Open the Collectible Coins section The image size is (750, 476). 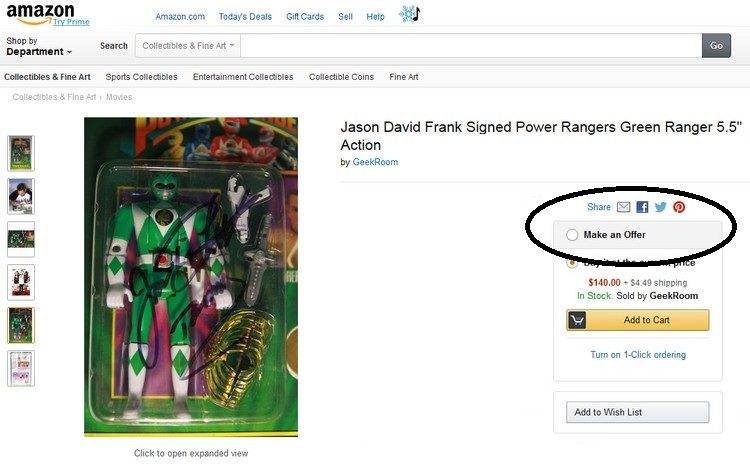pyautogui.click(x=341, y=77)
